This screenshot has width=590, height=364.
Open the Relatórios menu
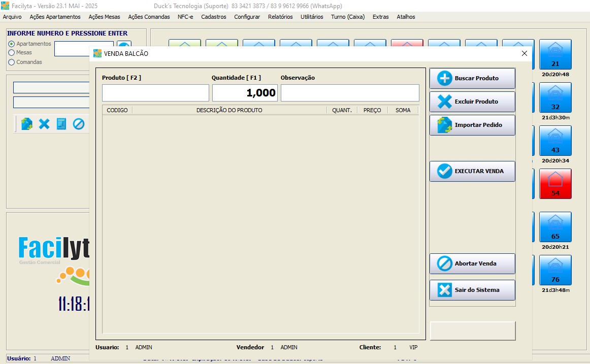pos(280,17)
